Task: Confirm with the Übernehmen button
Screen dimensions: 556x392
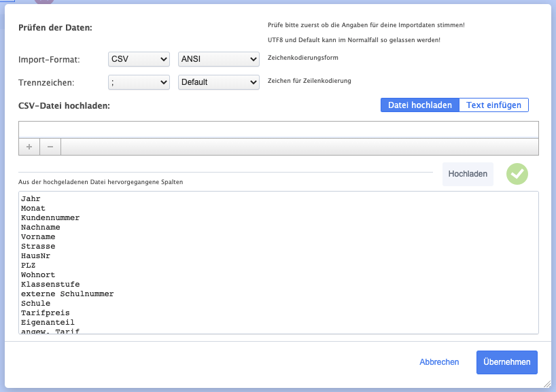Action: 506,362
